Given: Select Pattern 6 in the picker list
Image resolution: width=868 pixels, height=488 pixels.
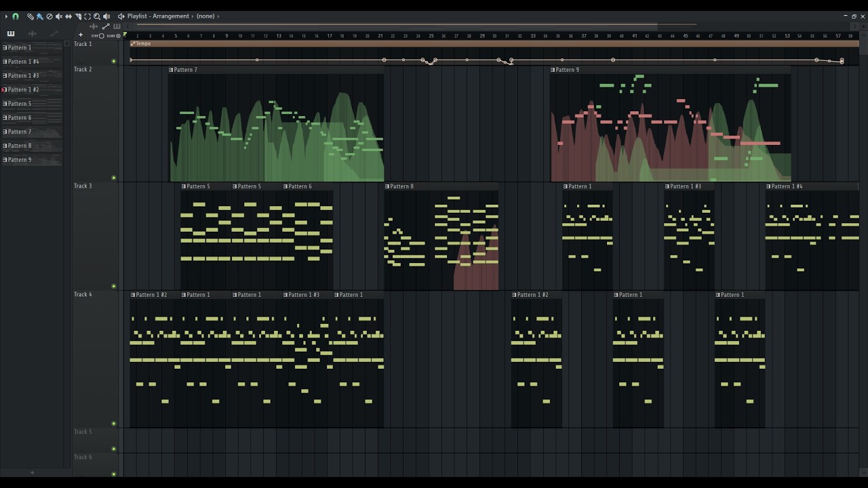Looking at the screenshot, I should tap(32, 118).
